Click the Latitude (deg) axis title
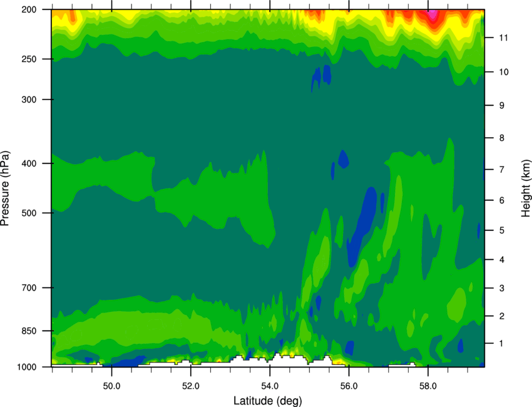 pyautogui.click(x=268, y=401)
